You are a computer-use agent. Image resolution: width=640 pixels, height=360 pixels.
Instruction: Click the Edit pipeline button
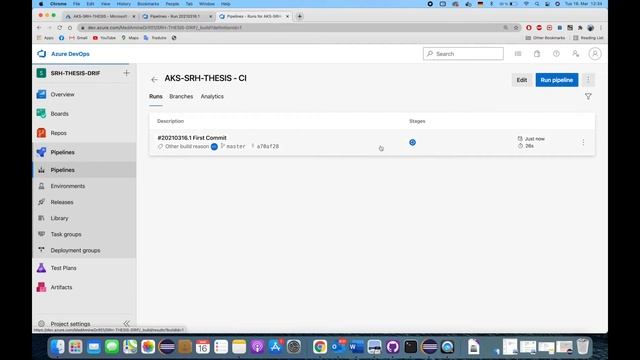pos(522,80)
